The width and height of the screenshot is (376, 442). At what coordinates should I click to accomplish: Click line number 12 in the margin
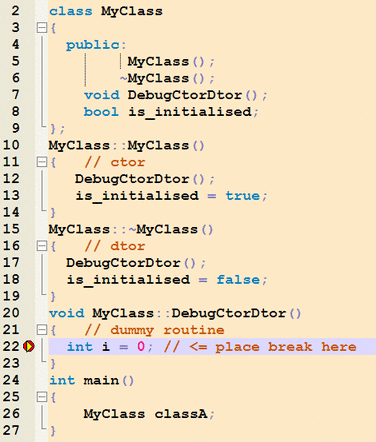pyautogui.click(x=11, y=179)
